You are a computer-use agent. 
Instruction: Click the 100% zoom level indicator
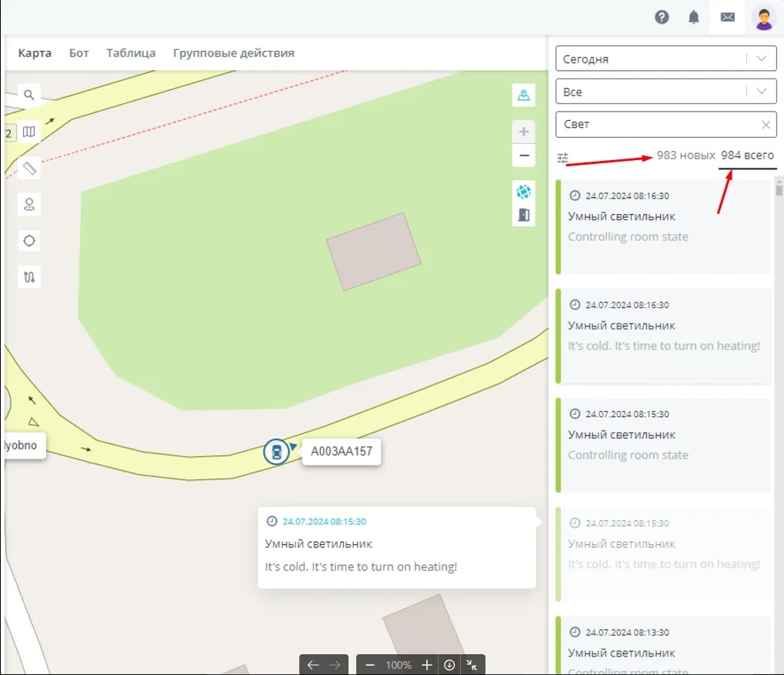(x=399, y=665)
